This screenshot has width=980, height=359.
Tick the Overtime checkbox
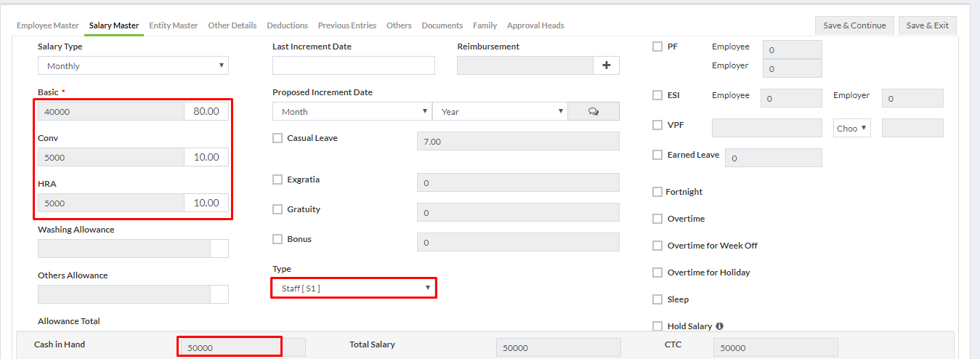(x=657, y=219)
